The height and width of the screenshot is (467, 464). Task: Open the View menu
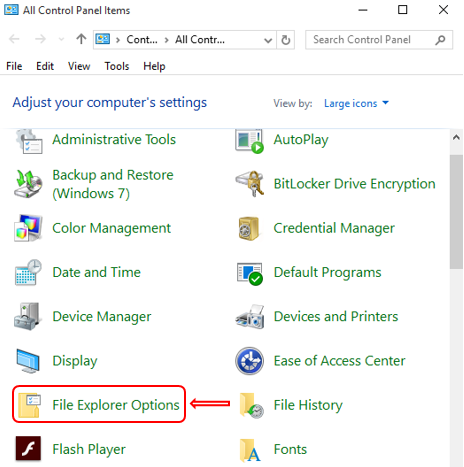79,66
